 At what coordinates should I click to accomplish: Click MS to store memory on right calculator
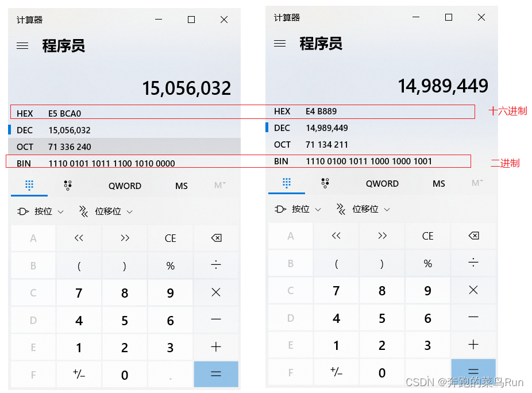[x=438, y=183]
